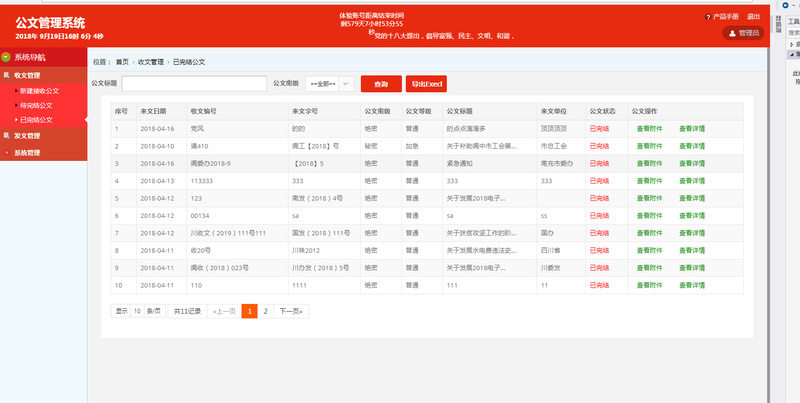Click 查看附件 for row 00134
This screenshot has width=800, height=403.
tap(649, 216)
